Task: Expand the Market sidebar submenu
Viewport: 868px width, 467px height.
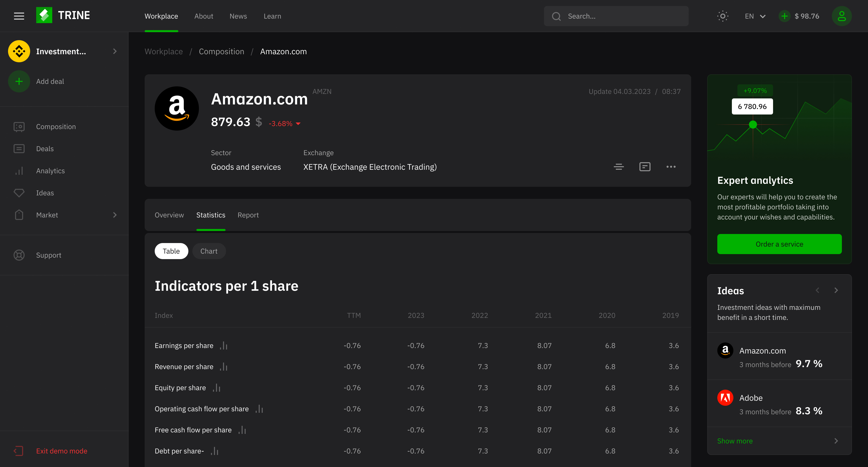Action: point(115,215)
